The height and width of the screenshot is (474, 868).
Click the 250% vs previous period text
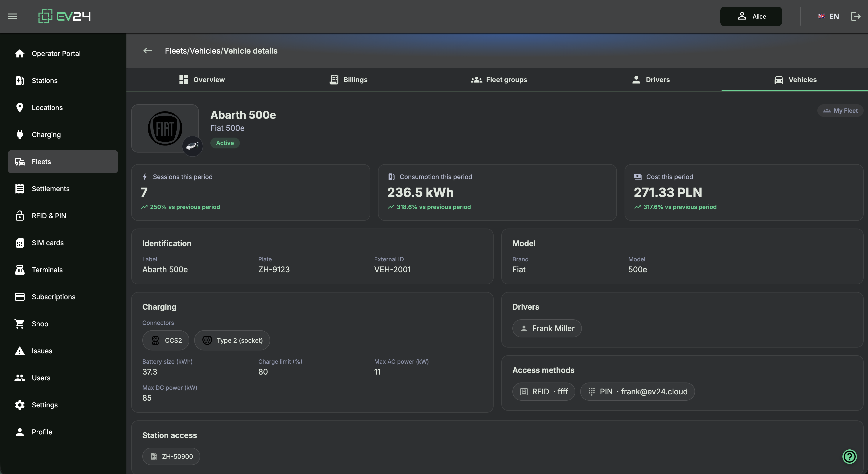[185, 207]
